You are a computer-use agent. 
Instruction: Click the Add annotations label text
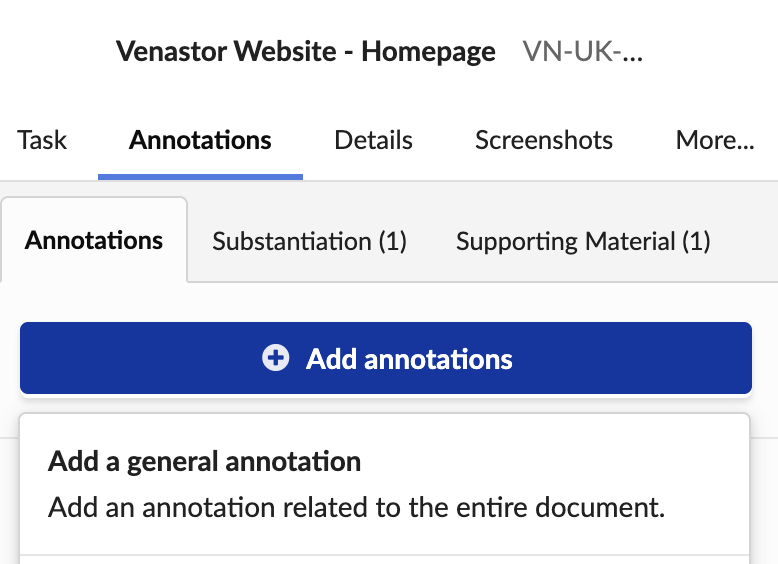point(409,359)
